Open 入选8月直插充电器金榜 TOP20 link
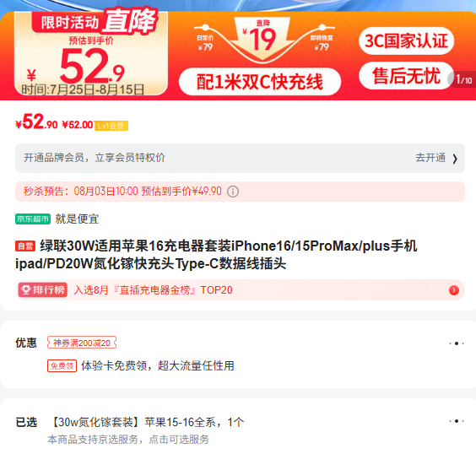Viewport: 476px width, 454px height. click(153, 290)
